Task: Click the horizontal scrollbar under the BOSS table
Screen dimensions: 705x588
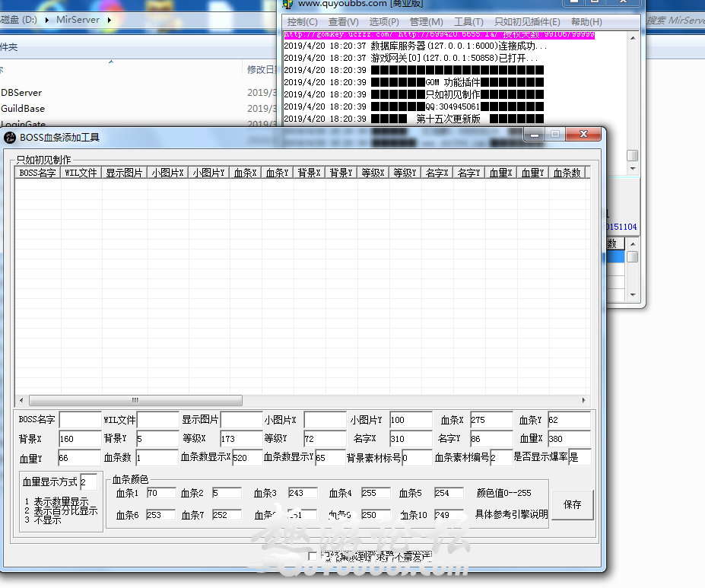Action: pyautogui.click(x=135, y=400)
